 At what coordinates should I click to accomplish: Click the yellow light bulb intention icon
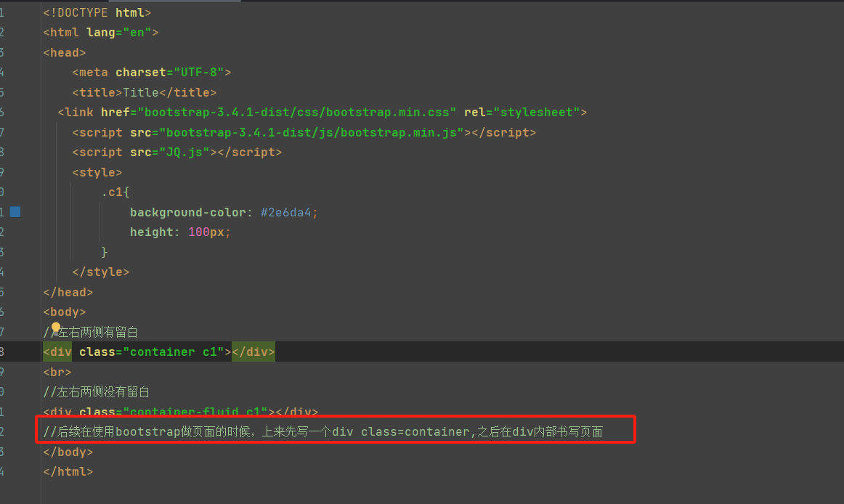point(56,327)
